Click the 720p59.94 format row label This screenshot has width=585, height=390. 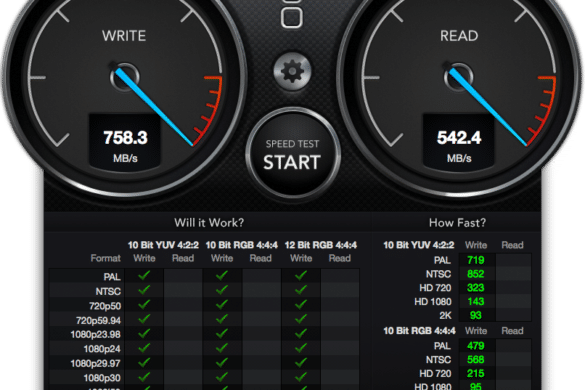[x=98, y=321]
